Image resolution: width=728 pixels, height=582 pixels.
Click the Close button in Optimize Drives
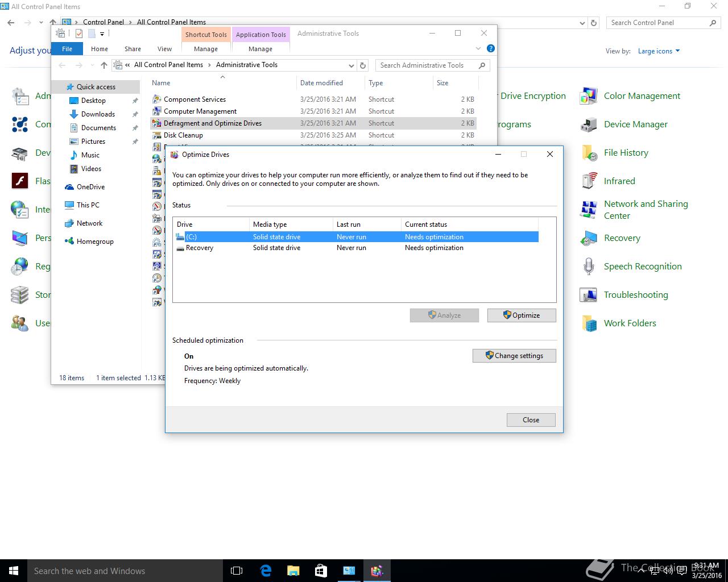click(531, 420)
